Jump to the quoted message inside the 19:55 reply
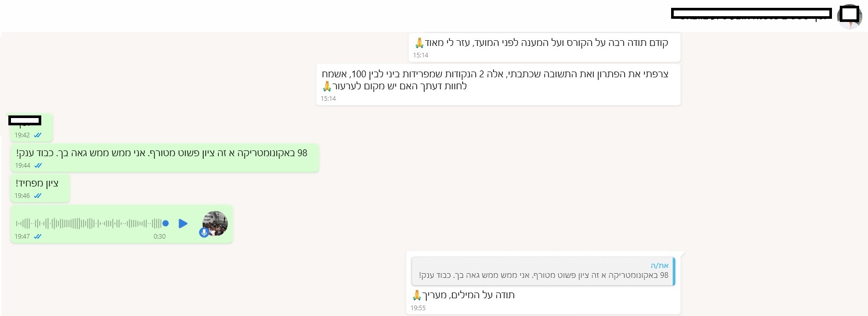The image size is (868, 316). click(543, 272)
